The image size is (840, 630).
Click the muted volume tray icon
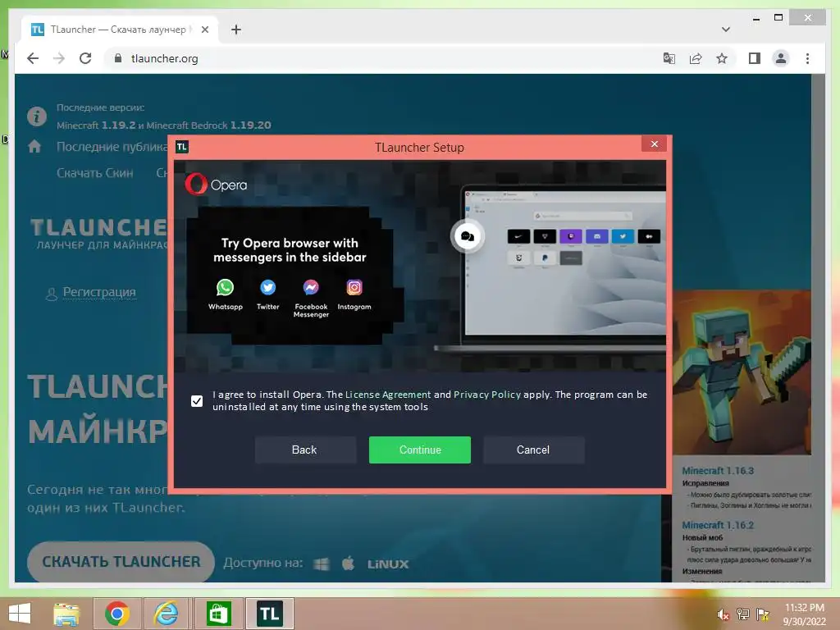pyautogui.click(x=723, y=614)
